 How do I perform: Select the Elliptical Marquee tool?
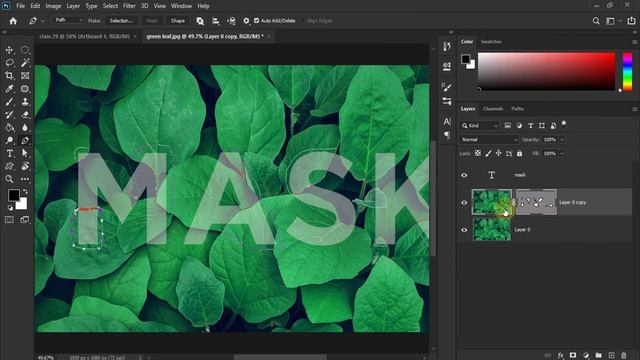(25, 50)
